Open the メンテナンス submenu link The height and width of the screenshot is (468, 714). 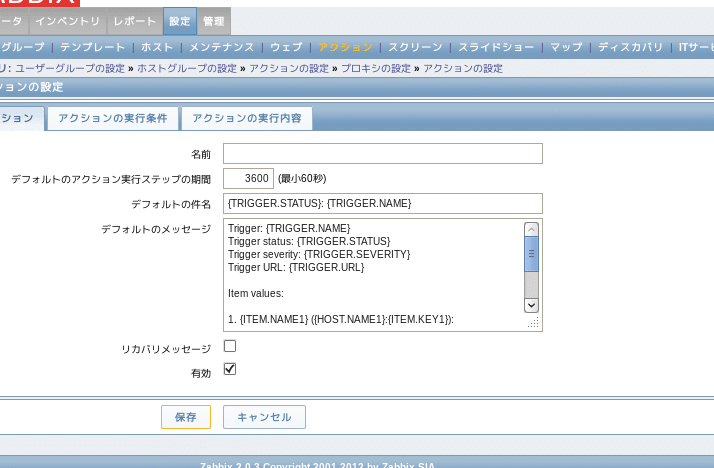pyautogui.click(x=221, y=47)
